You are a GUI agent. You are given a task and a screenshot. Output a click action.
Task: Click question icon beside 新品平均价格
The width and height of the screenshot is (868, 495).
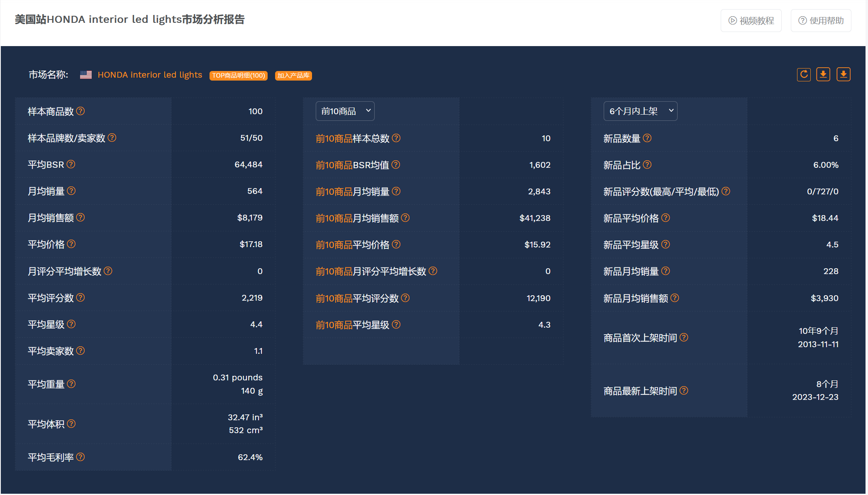click(x=666, y=218)
